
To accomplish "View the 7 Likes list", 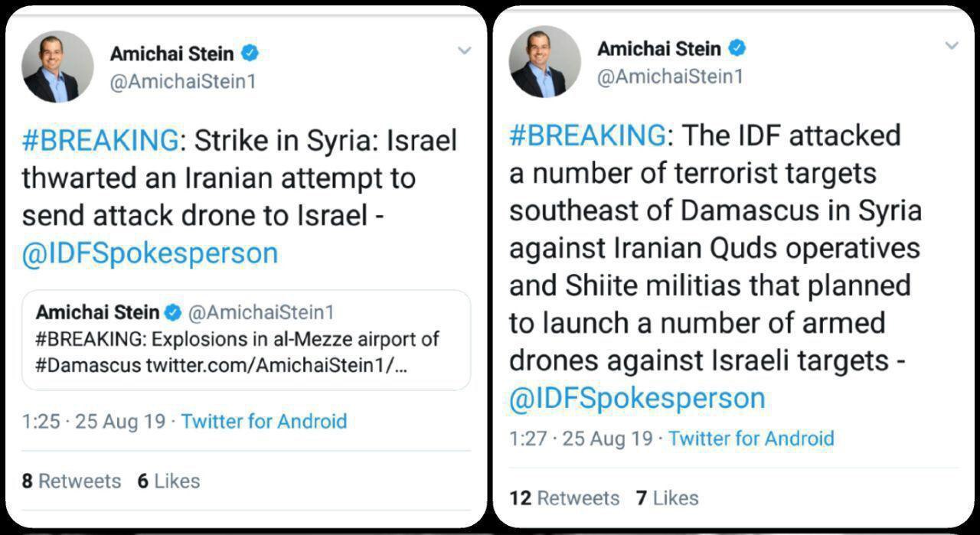I will pos(667,497).
